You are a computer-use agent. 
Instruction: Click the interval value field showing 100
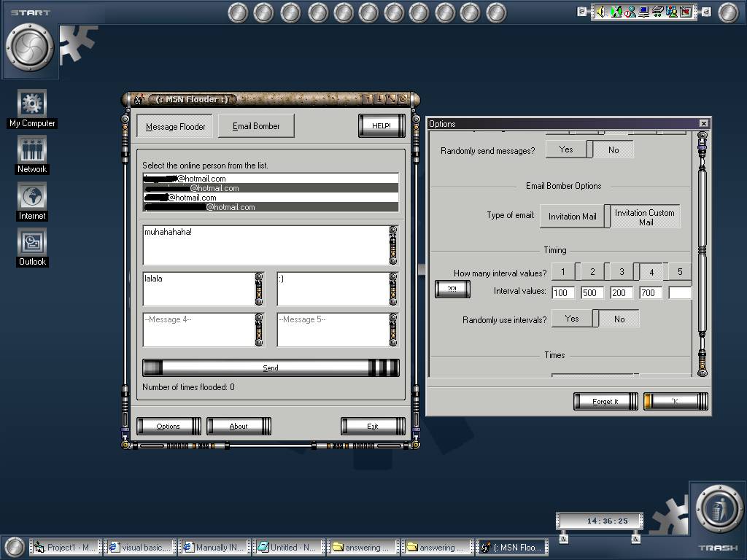(x=563, y=292)
